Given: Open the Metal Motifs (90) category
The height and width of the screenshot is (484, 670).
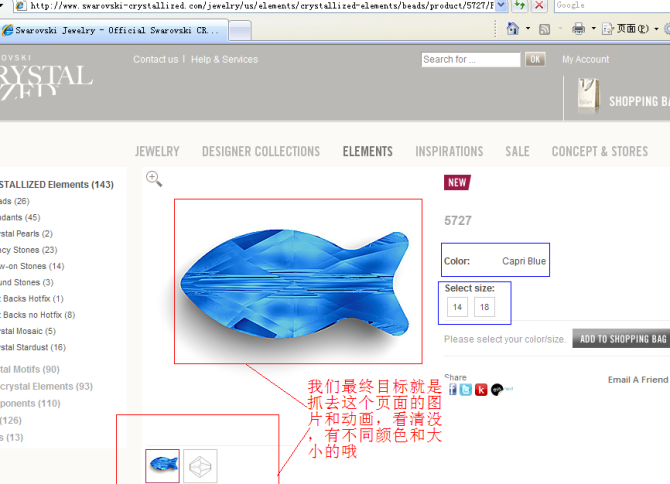Looking at the screenshot, I should [29, 369].
